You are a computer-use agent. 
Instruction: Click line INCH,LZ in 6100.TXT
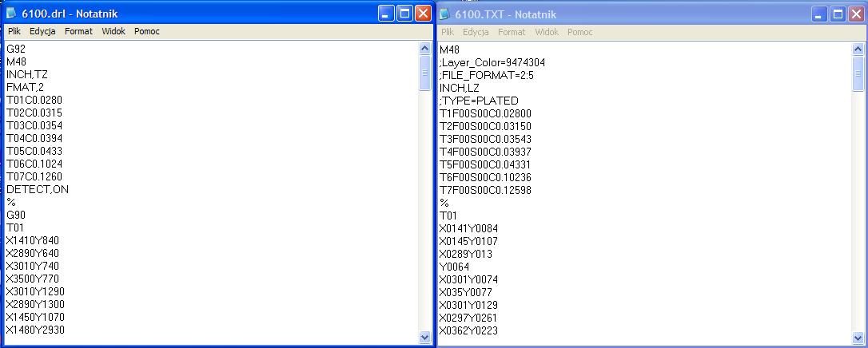click(x=460, y=88)
